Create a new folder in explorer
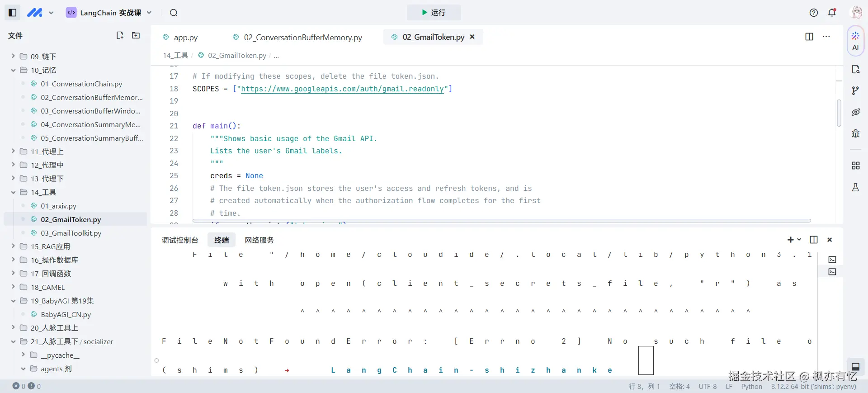The height and width of the screenshot is (393, 868). [136, 35]
